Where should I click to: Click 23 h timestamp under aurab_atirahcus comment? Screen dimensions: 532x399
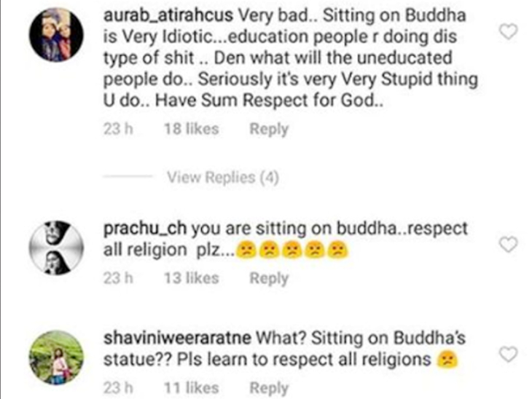pyautogui.click(x=118, y=129)
